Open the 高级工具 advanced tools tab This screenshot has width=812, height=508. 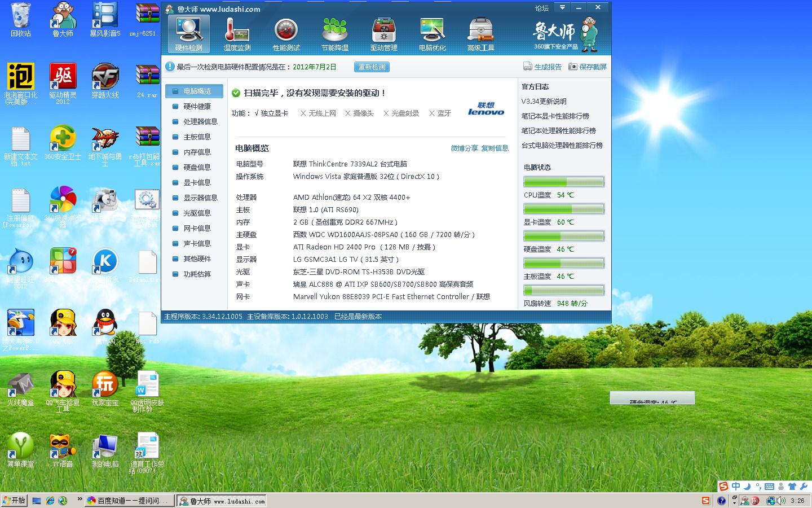click(480, 34)
